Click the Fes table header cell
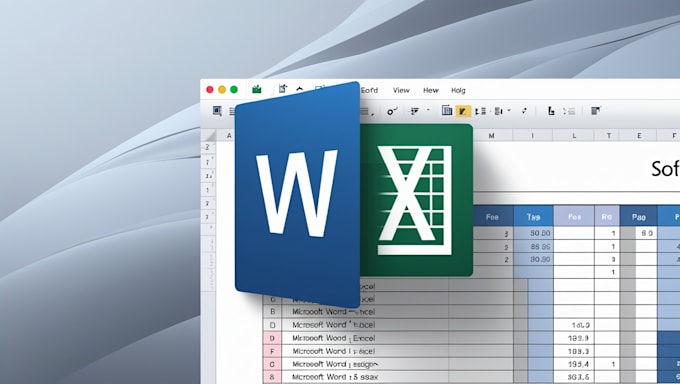680x384 pixels. (574, 217)
